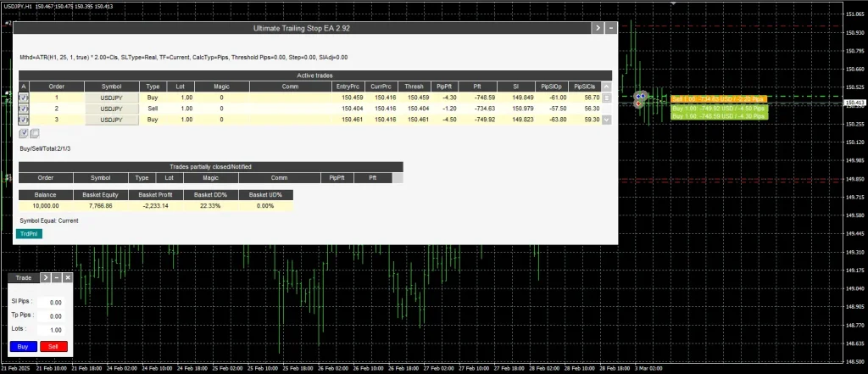The height and width of the screenshot is (374, 868).
Task: Click the PipSlOp column header
Action: pos(551,87)
